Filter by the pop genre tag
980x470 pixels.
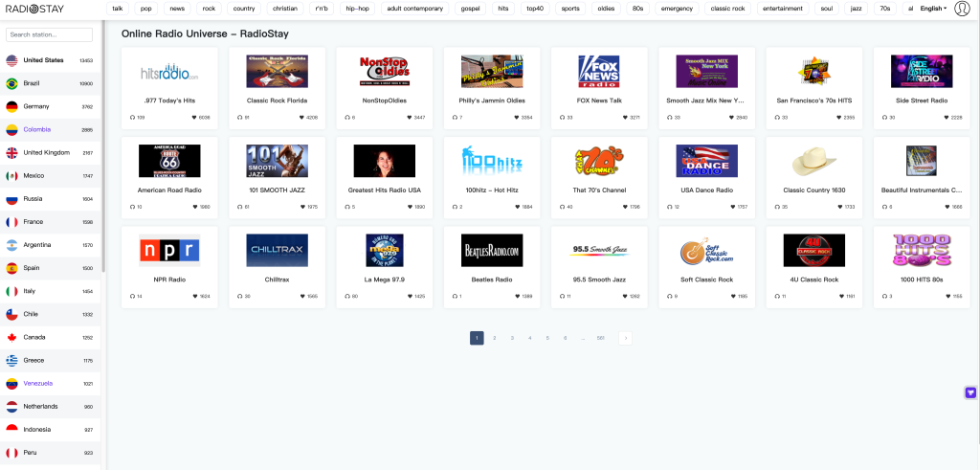pos(146,9)
